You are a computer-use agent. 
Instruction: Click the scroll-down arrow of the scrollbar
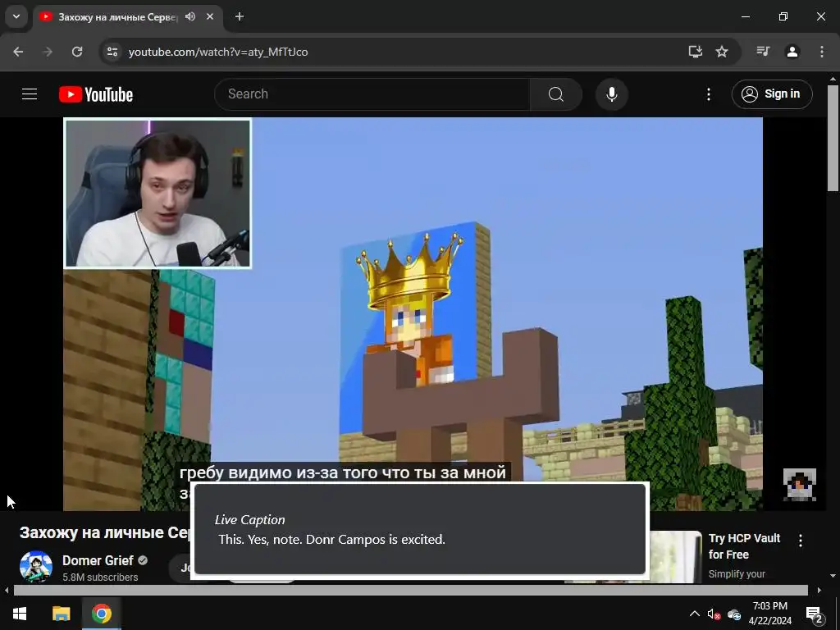coord(833,576)
